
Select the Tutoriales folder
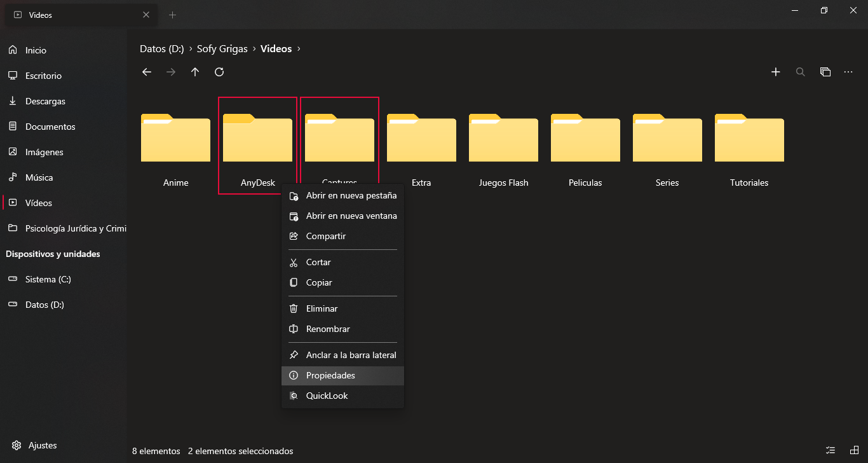pos(749,138)
